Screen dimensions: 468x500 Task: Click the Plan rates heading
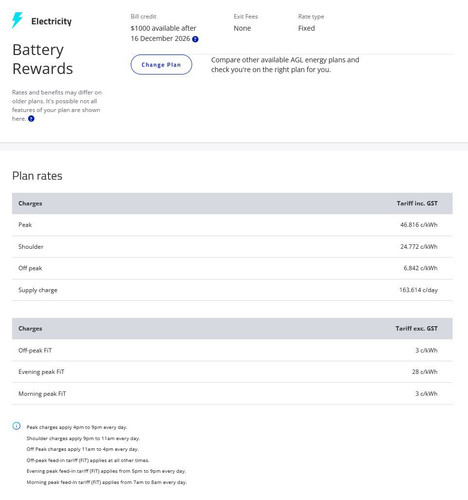[x=37, y=176]
